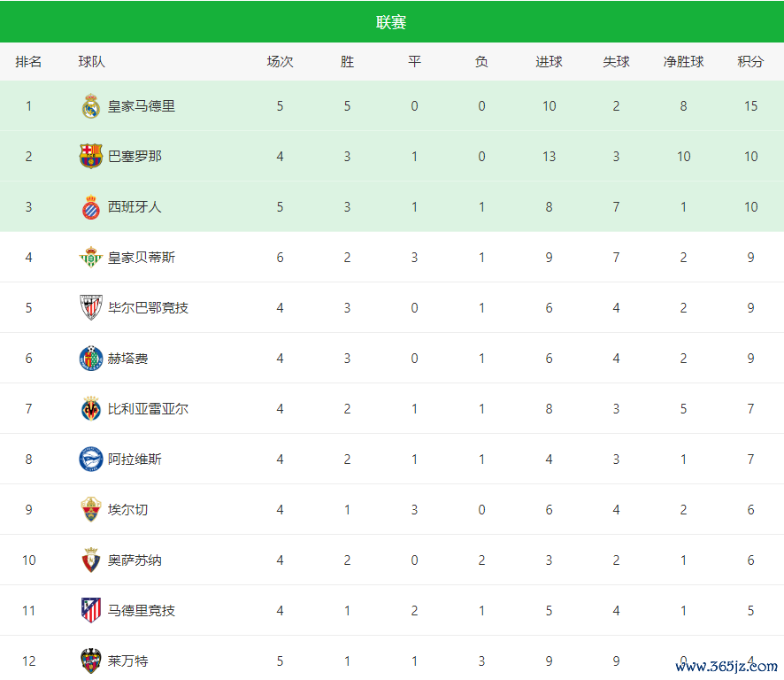Click the Osasuna club crest
Viewport: 784px width, 680px height.
[91, 560]
